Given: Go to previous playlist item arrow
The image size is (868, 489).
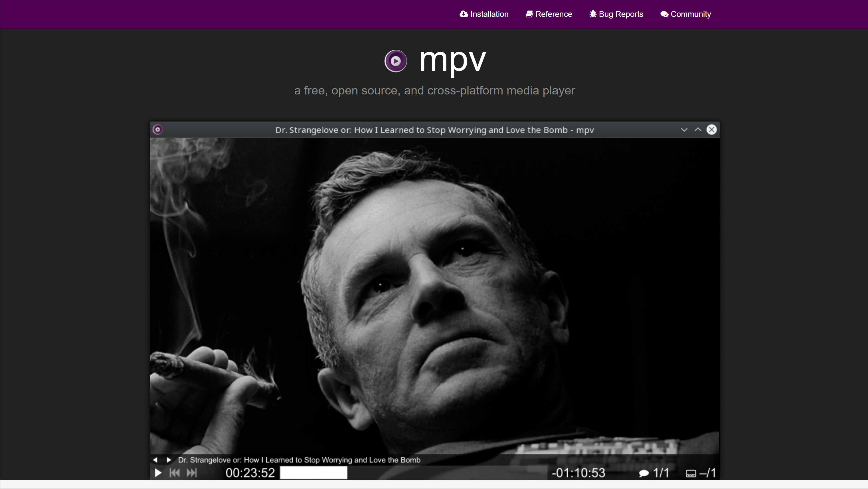Looking at the screenshot, I should [155, 460].
